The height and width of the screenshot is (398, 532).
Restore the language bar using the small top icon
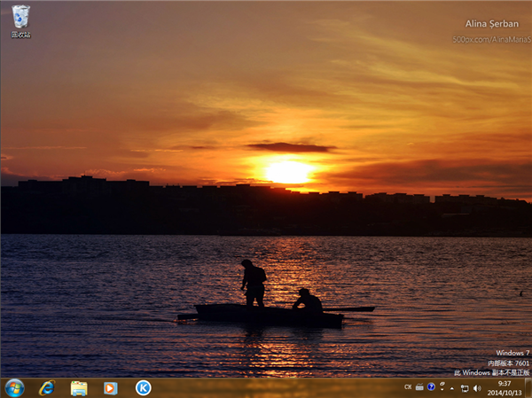click(x=441, y=384)
